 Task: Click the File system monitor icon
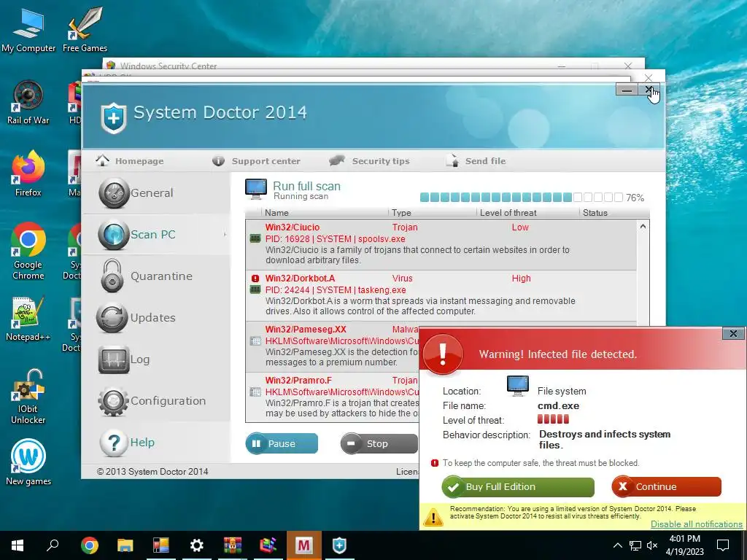coord(518,386)
